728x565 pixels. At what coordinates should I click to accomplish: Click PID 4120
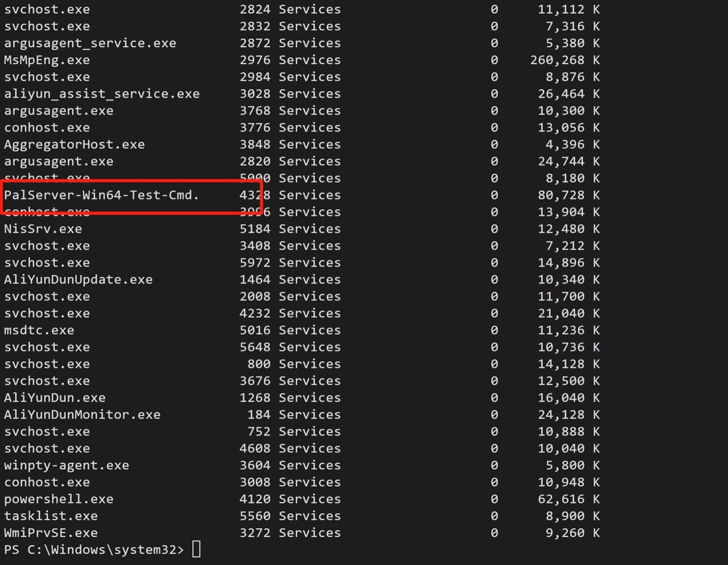(255, 499)
